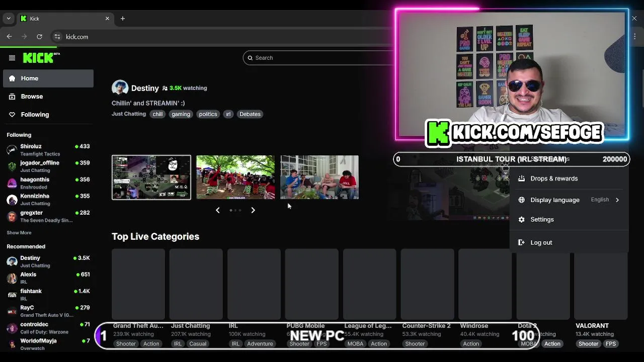Open Shiroluz channel avatar
Screen dimensions: 644x362
point(12,150)
